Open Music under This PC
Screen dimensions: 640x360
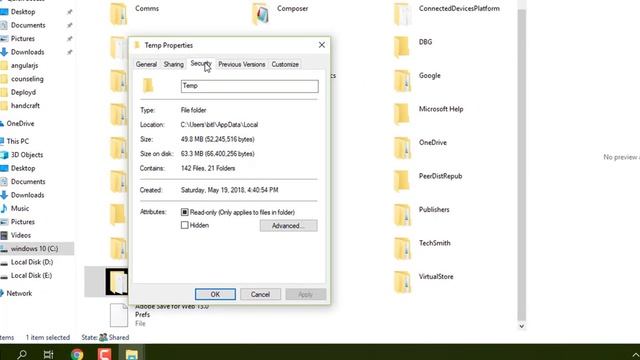pos(20,209)
